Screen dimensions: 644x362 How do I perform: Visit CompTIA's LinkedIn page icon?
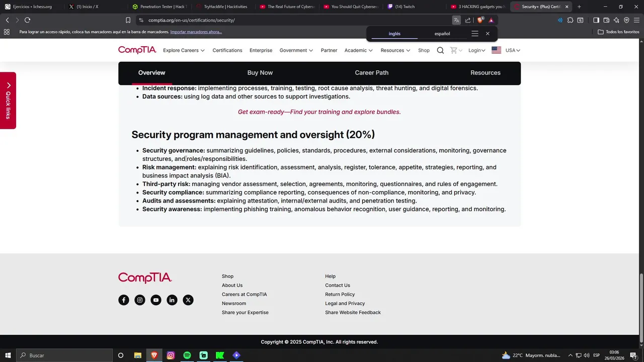click(172, 300)
